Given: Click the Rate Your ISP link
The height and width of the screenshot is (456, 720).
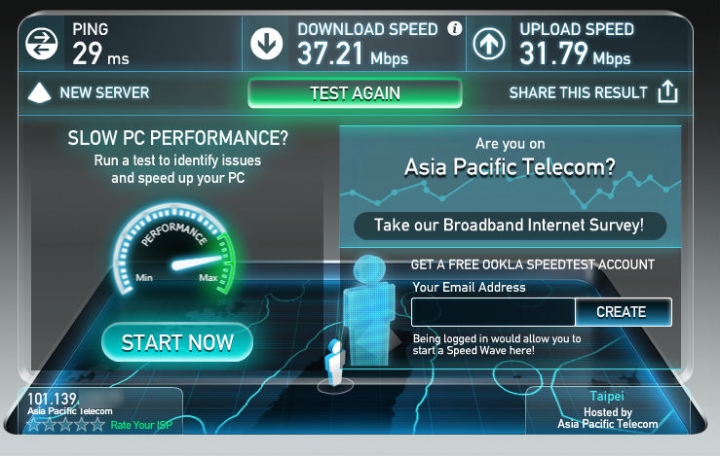Looking at the screenshot, I should 141,425.
